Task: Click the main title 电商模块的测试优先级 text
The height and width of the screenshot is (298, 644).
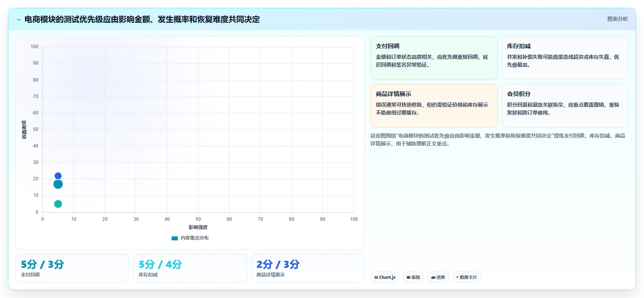Action: (142, 20)
